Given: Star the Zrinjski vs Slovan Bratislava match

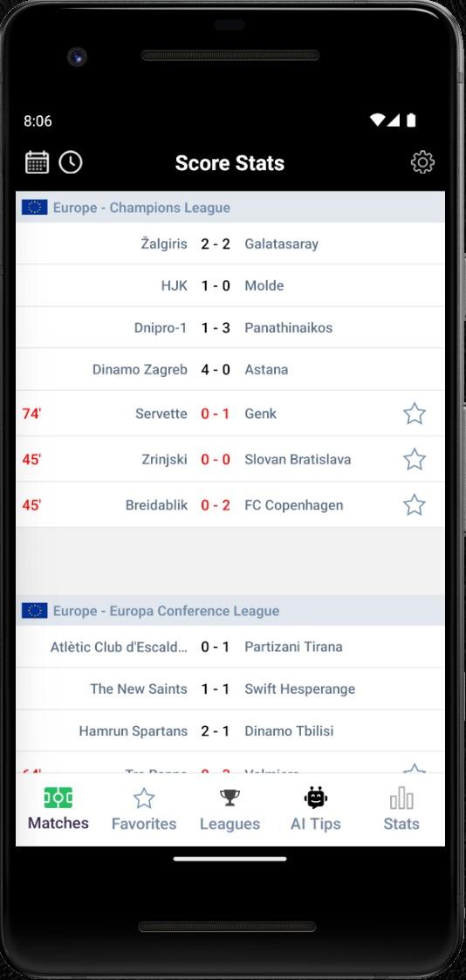Looking at the screenshot, I should 415,459.
